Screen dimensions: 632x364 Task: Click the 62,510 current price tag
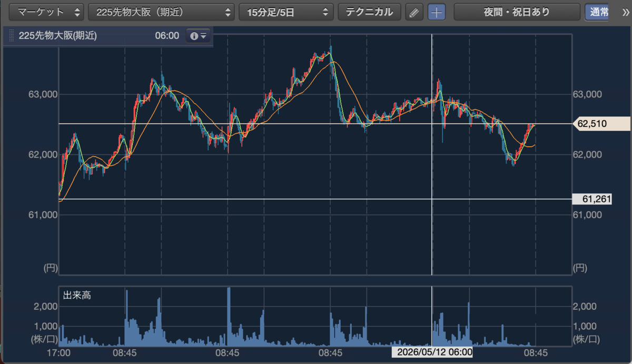(x=601, y=124)
